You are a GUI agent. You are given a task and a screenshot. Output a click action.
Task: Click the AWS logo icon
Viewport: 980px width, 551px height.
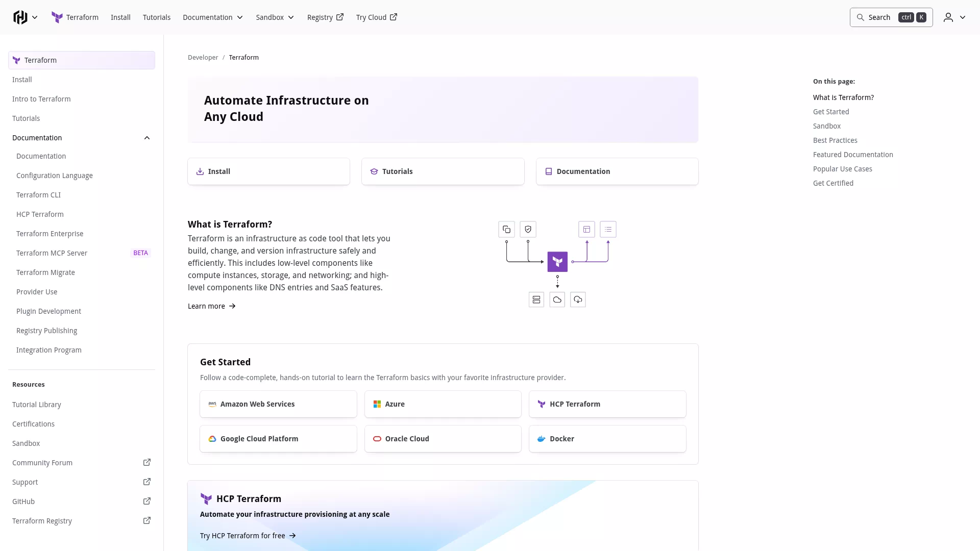[x=212, y=404]
